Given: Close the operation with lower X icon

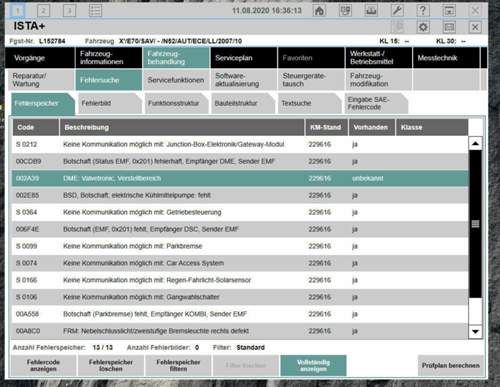Looking at the screenshot, I should click(475, 27).
